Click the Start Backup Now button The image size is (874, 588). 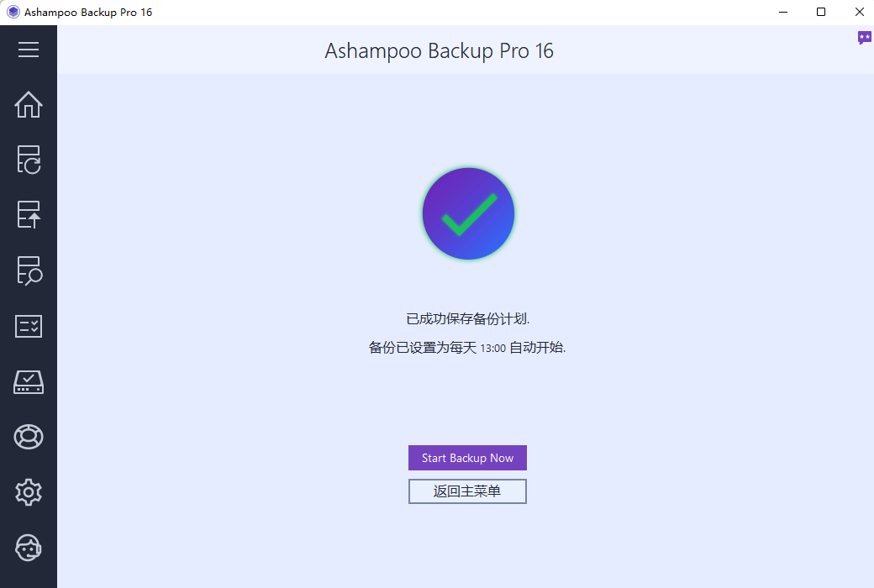point(467,458)
